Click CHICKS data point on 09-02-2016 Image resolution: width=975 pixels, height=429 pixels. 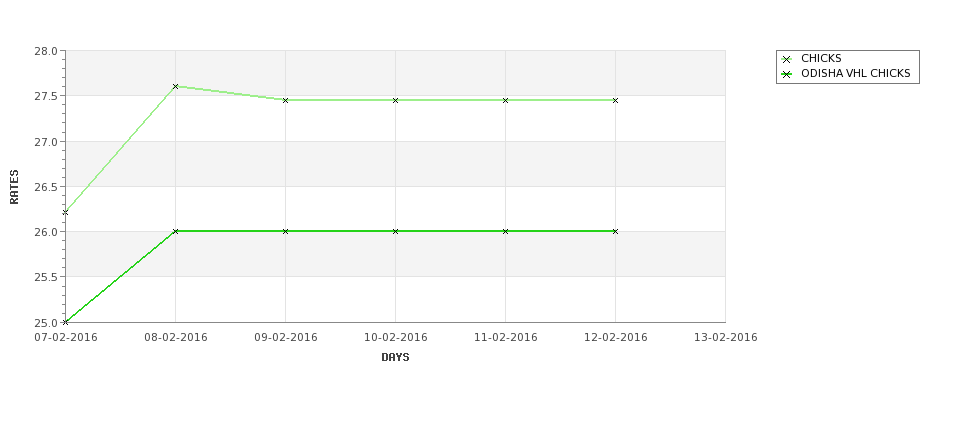point(285,100)
